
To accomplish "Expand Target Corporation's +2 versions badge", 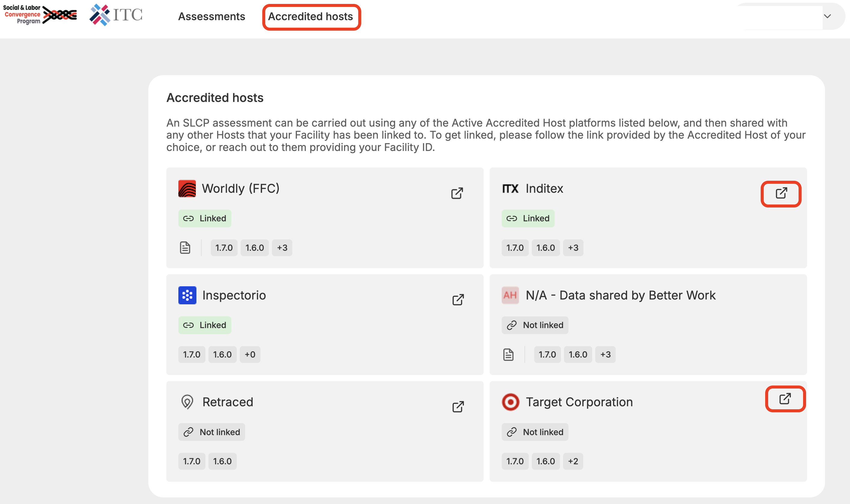I will pos(573,461).
